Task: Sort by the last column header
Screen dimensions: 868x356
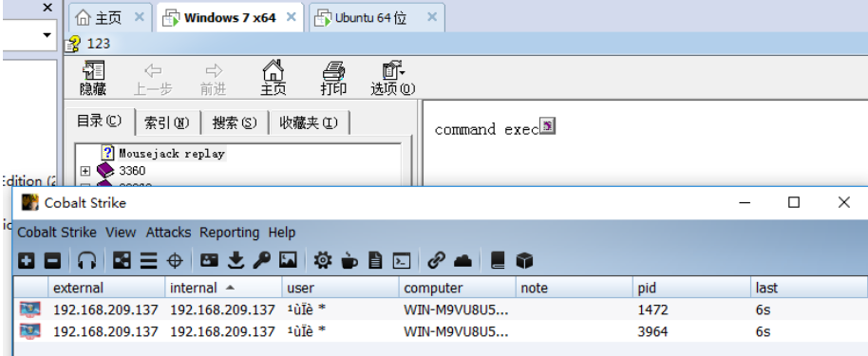Action: click(809, 288)
